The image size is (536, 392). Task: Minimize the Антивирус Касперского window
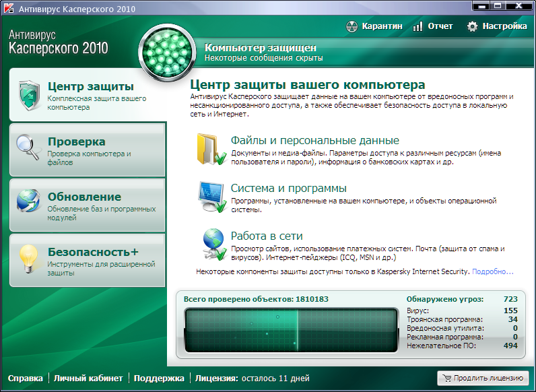(x=482, y=5)
